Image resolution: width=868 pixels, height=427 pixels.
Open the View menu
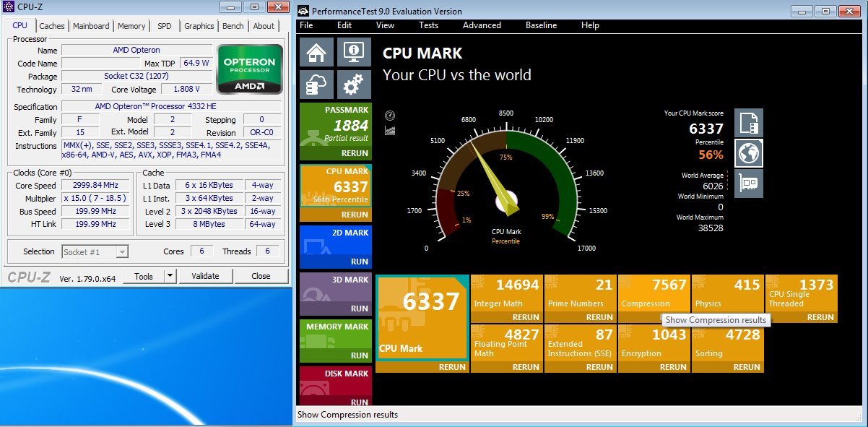(x=386, y=25)
